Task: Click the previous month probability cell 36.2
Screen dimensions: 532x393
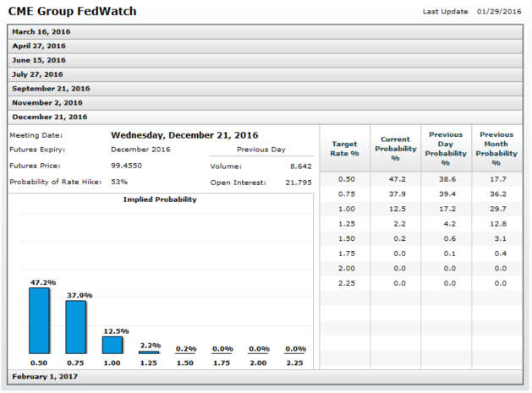Action: pos(498,194)
